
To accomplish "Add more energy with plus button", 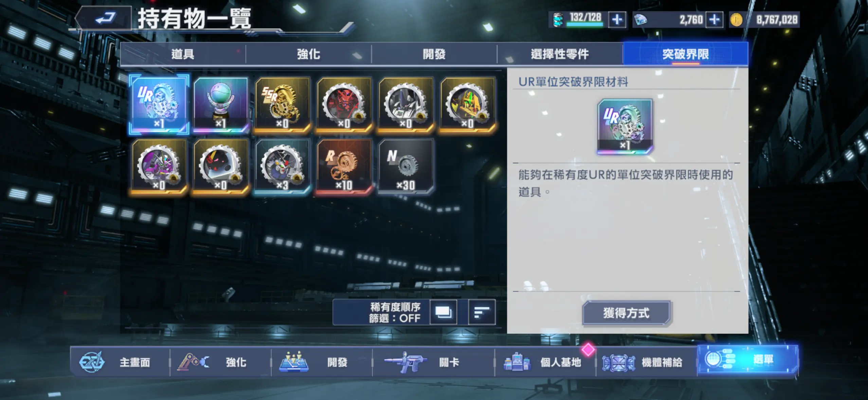I will coord(617,20).
